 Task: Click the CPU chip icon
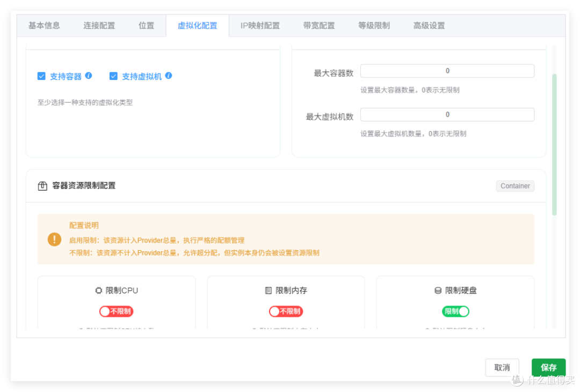tap(98, 291)
